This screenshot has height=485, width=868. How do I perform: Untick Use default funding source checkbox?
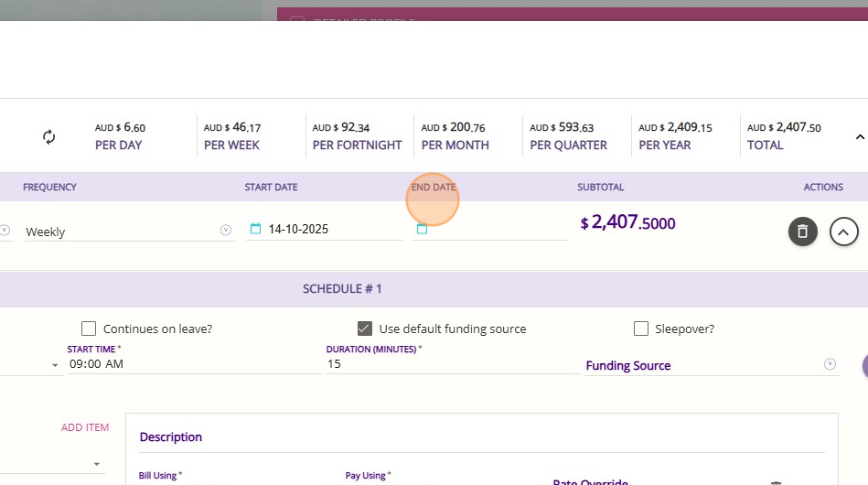[x=364, y=329]
